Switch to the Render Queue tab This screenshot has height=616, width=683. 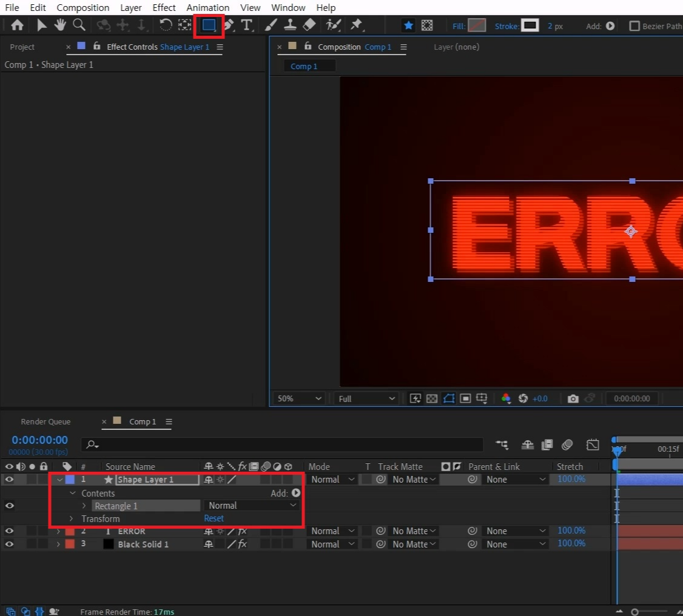[x=45, y=421]
